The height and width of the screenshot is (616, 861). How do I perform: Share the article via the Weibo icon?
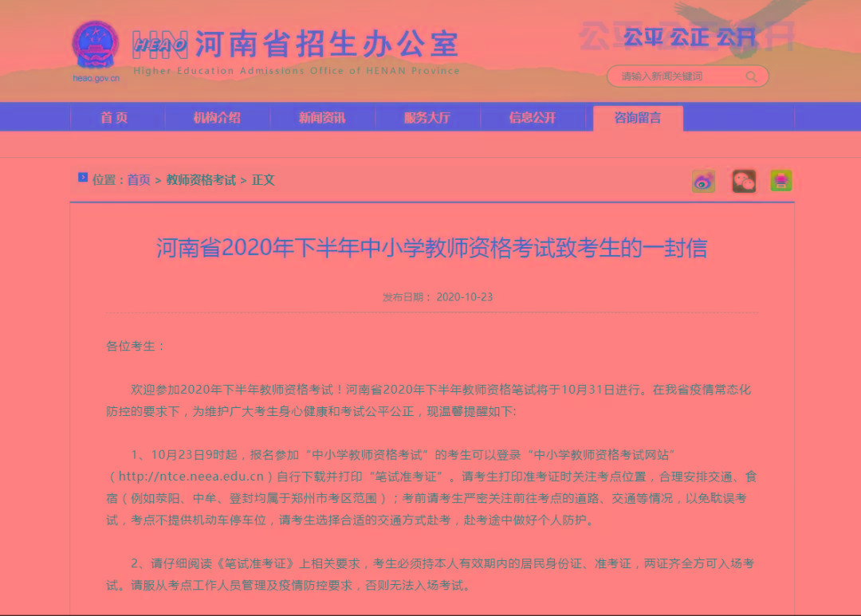coord(702,181)
